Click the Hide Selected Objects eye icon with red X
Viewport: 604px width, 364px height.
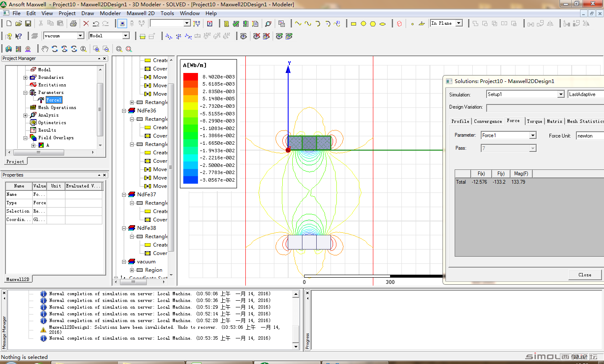(256, 36)
